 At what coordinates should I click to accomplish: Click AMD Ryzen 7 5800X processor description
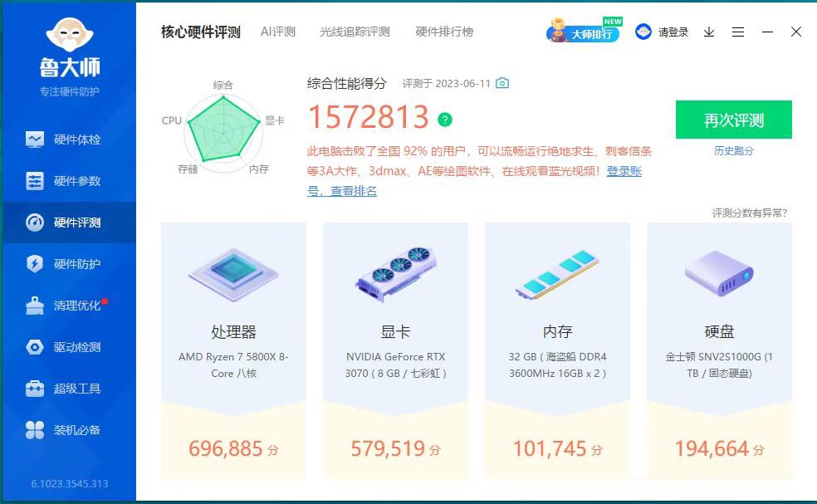tap(233, 365)
